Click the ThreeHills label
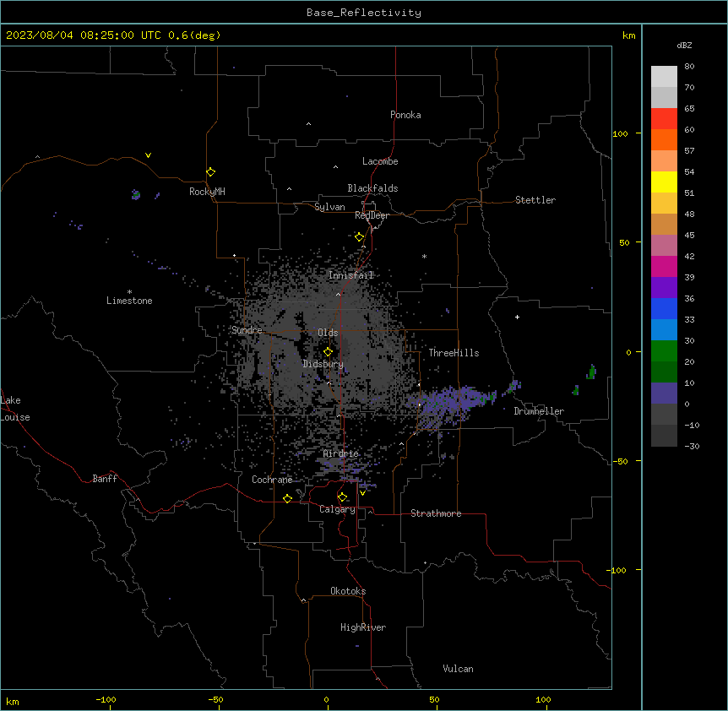This screenshot has width=728, height=711. (x=454, y=353)
